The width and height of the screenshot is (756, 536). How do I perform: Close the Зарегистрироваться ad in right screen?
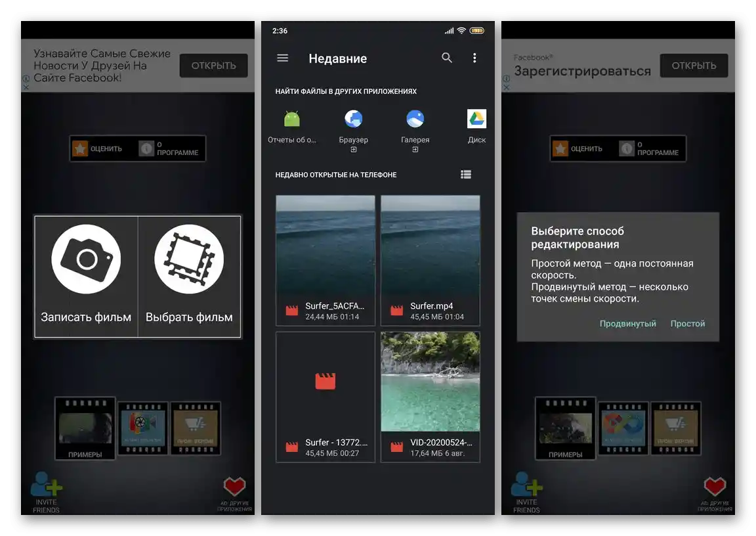click(506, 87)
